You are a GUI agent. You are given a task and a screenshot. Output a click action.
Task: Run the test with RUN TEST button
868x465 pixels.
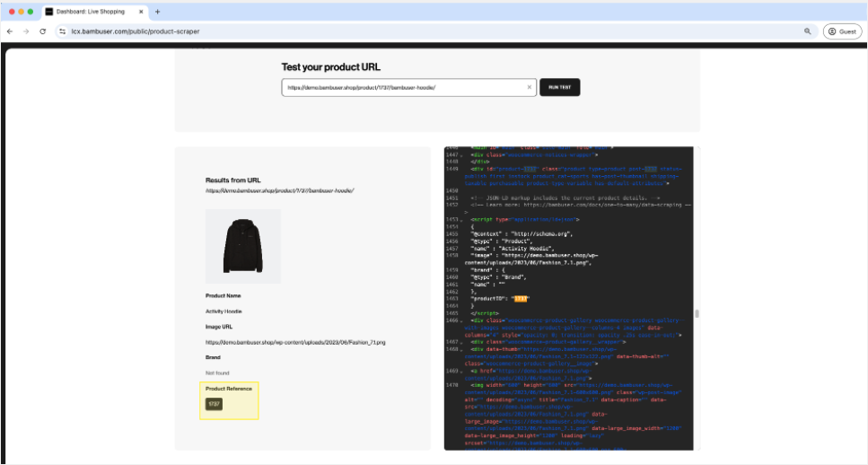559,87
